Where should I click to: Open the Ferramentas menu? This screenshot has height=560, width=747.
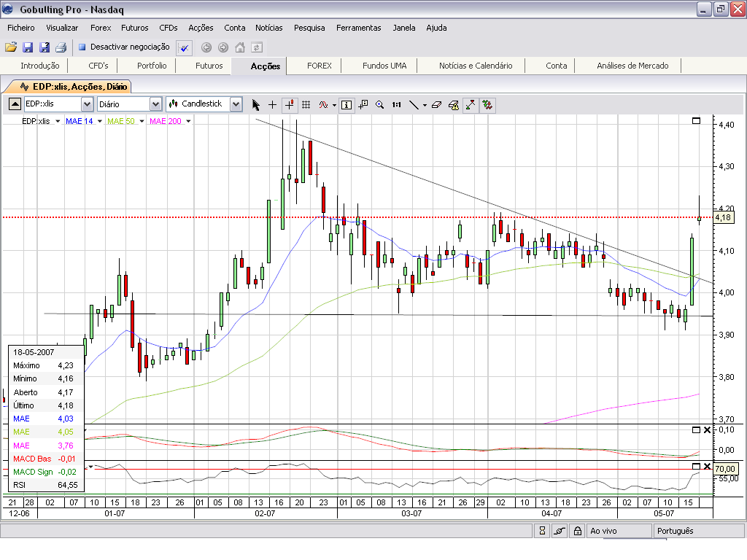(x=358, y=28)
